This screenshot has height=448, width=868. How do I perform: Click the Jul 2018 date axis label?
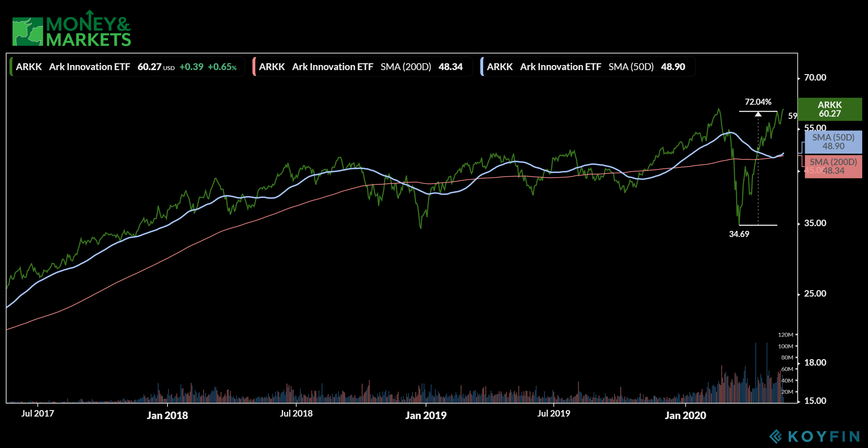(296, 414)
